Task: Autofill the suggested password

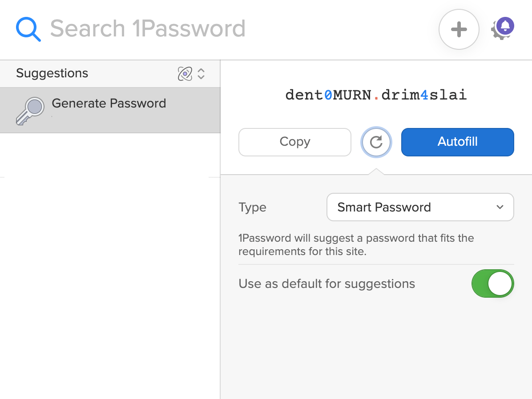Action: 457,142
